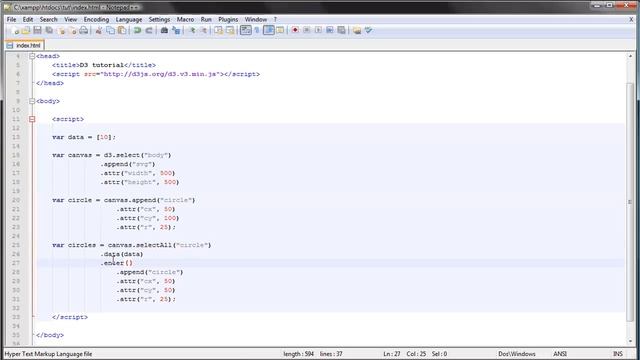
Task: Click vertical scrollbar up arrow
Action: 630,56
